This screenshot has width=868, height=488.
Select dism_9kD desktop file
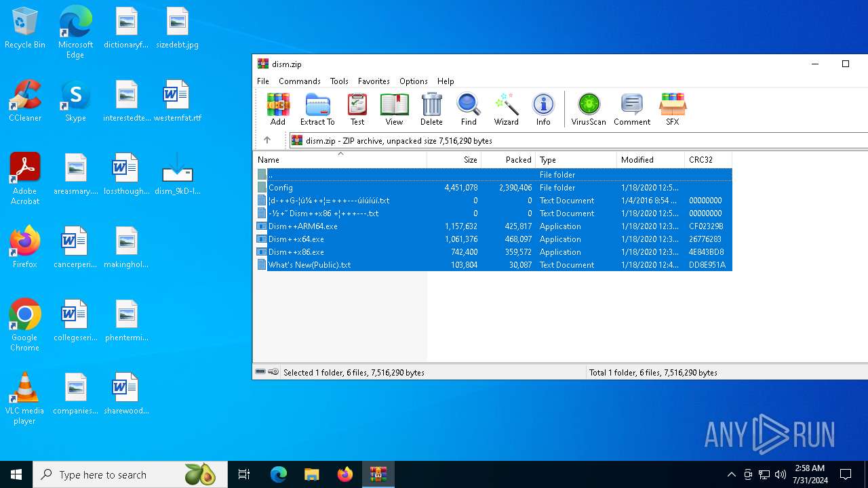(177, 175)
